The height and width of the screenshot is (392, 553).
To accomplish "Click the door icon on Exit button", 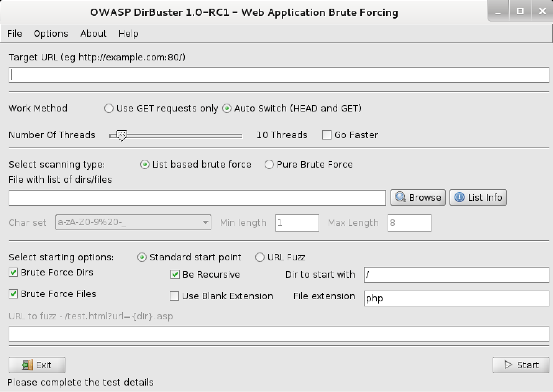I will pos(27,365).
